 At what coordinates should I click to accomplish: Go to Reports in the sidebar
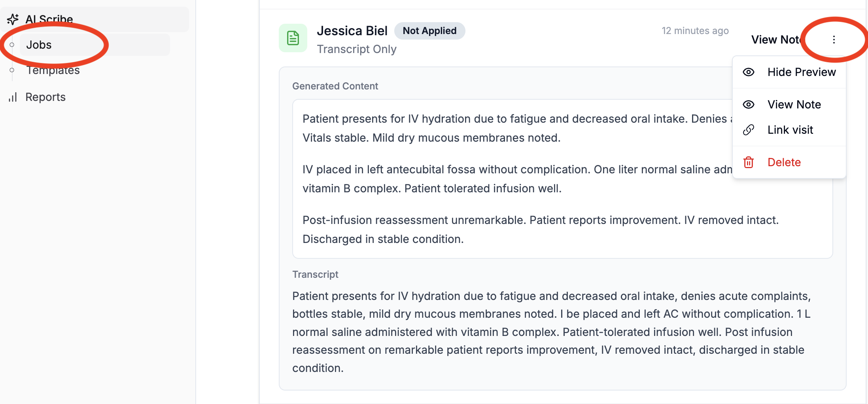pyautogui.click(x=45, y=97)
